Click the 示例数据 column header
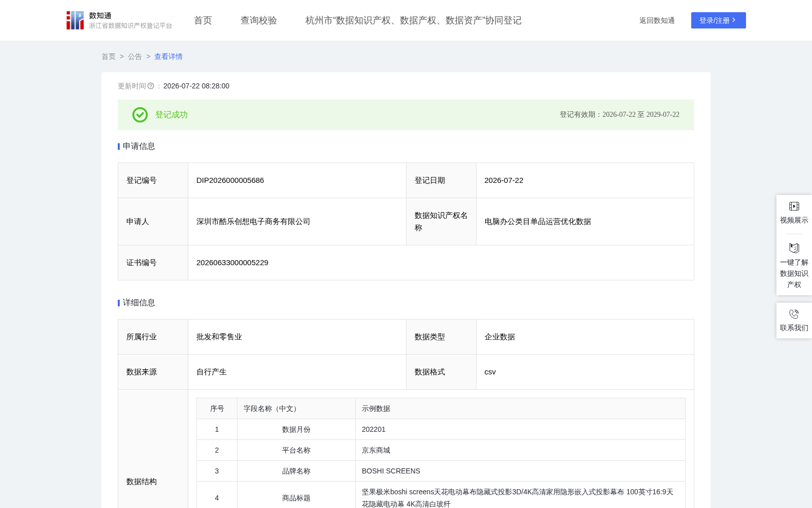Viewport: 812px width, 508px height. 520,408
